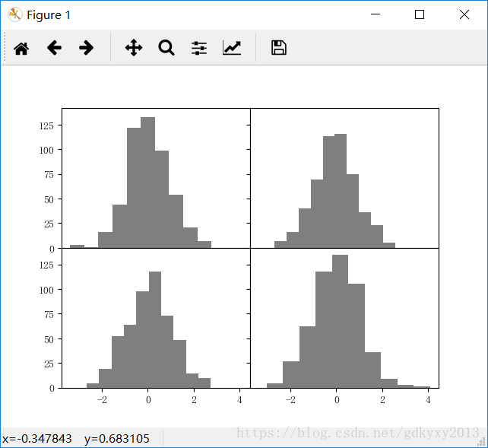
Task: Click the −2 x-axis label under bottom-left plot
Action: pos(102,400)
